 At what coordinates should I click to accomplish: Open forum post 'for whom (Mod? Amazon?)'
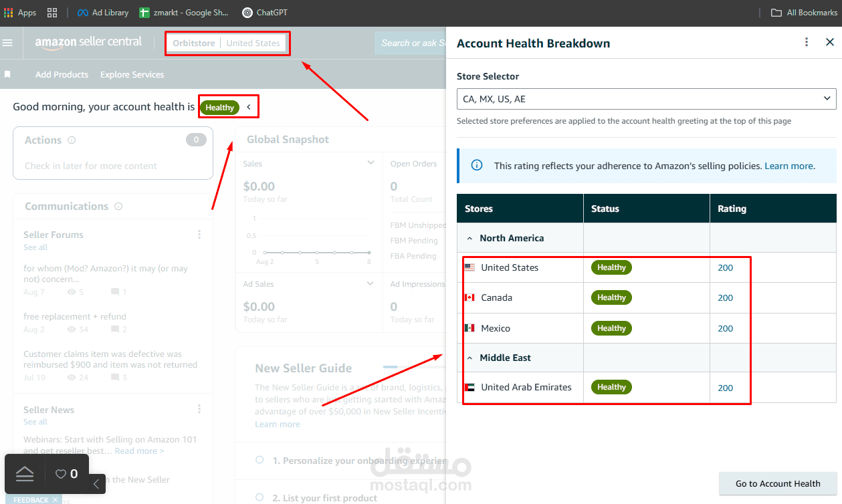[106, 274]
